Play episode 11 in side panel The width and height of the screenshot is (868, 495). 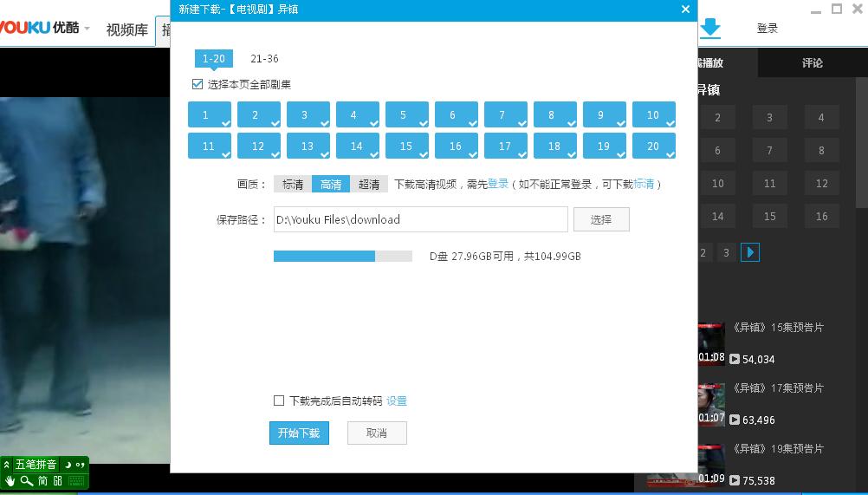(769, 183)
